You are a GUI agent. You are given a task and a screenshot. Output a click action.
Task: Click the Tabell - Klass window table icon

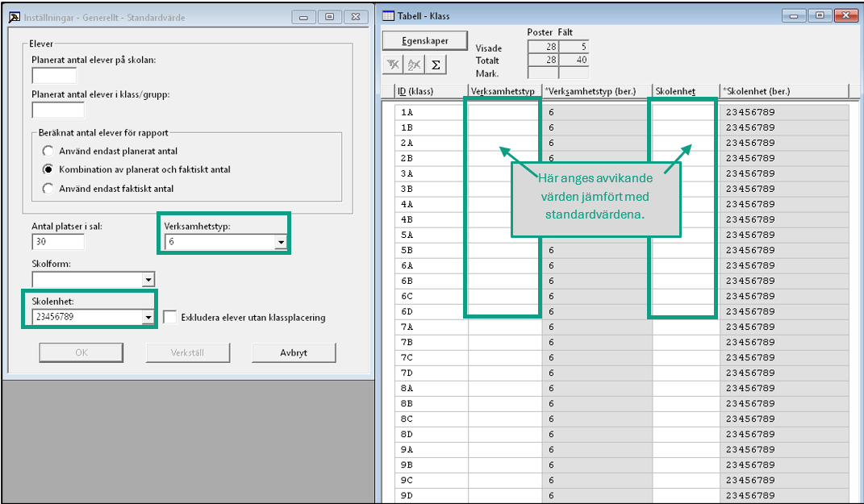[388, 16]
